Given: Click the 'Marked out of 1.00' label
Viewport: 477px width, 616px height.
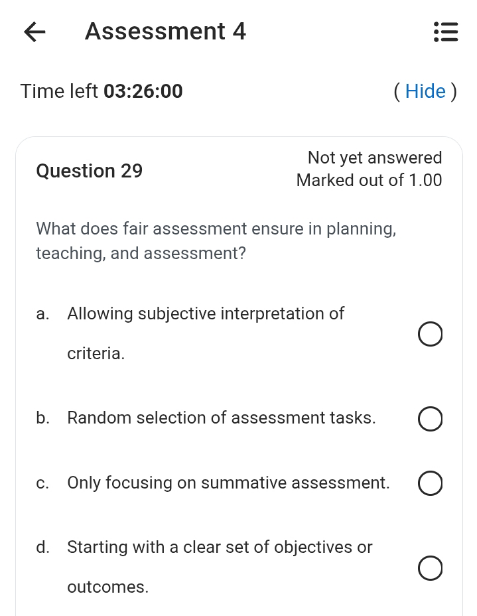Looking at the screenshot, I should coord(369,181).
